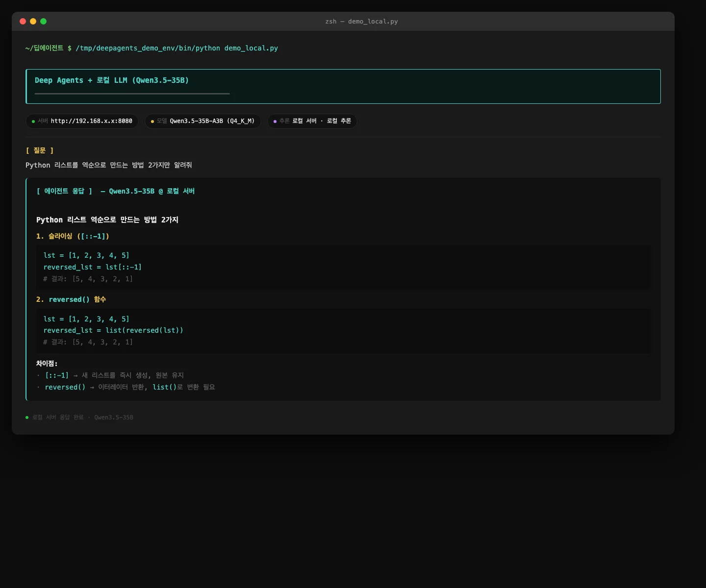Maximize the window using the green button
The image size is (706, 588).
pyautogui.click(x=43, y=22)
